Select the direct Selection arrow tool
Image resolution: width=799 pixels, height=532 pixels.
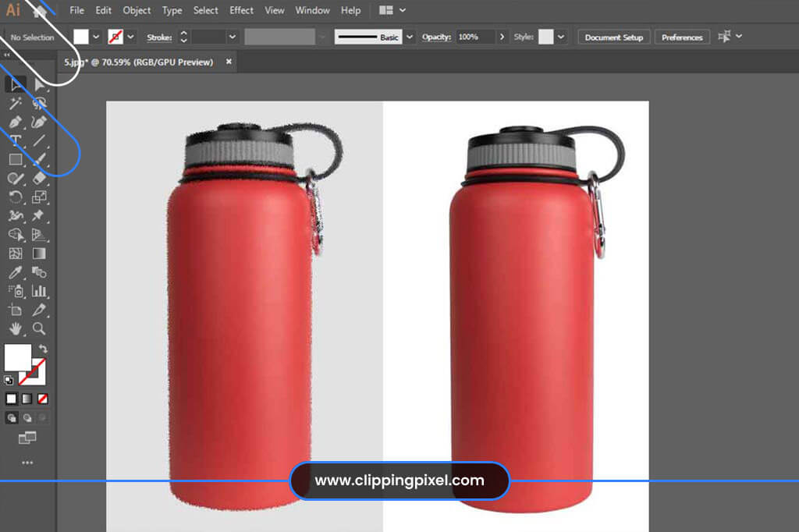39,83
